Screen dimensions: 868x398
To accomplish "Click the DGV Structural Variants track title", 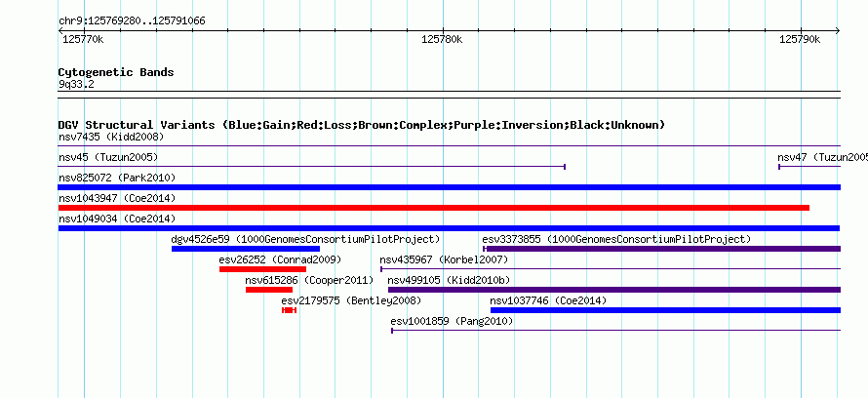I will pos(362,125).
